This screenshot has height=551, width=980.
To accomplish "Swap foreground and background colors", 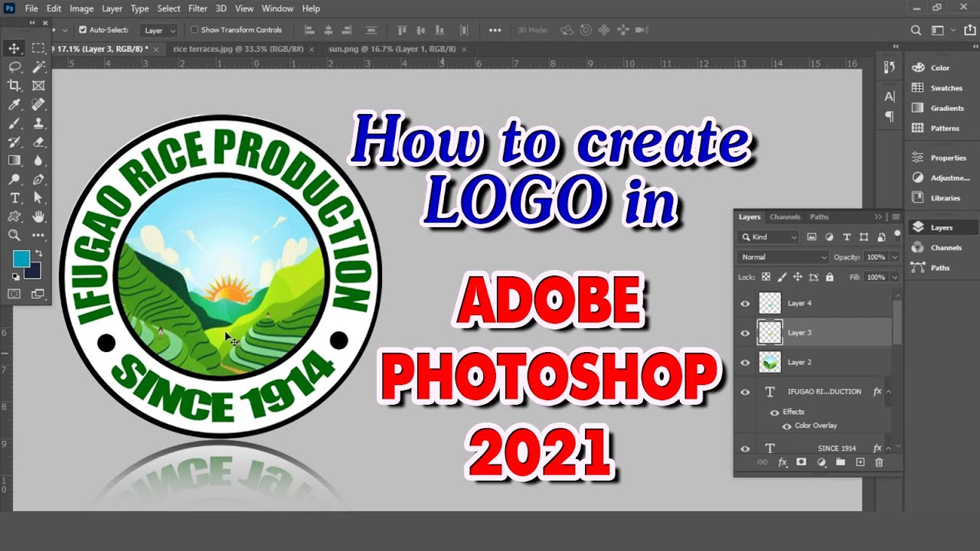I will (x=38, y=253).
